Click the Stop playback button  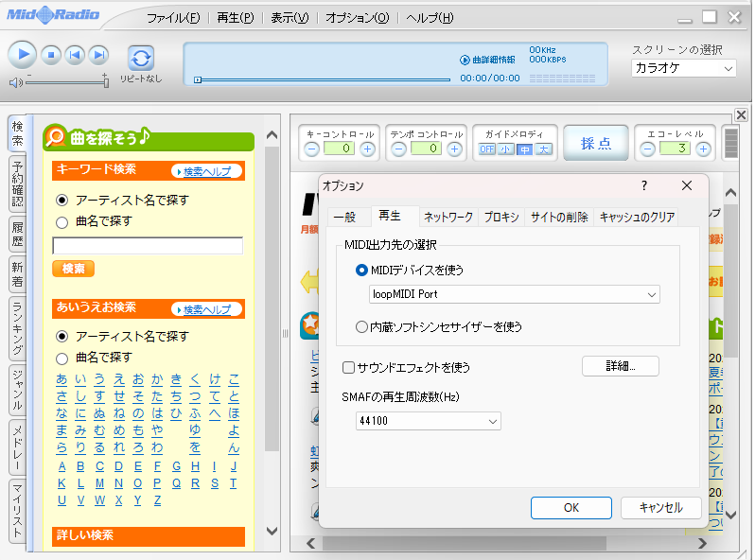[52, 55]
